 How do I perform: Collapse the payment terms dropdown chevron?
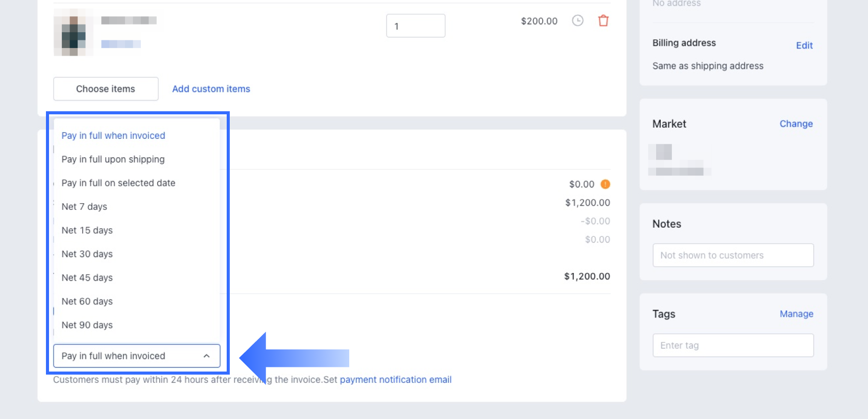click(206, 356)
